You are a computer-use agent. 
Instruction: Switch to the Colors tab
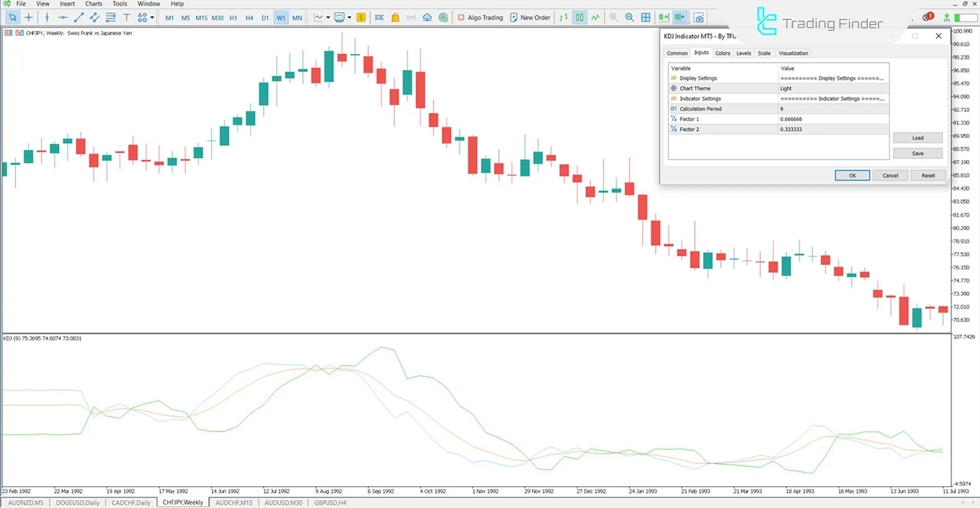click(x=722, y=53)
